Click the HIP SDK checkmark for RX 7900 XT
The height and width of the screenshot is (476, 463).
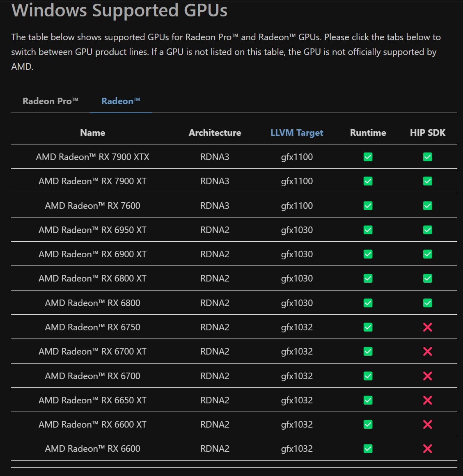[x=428, y=181]
